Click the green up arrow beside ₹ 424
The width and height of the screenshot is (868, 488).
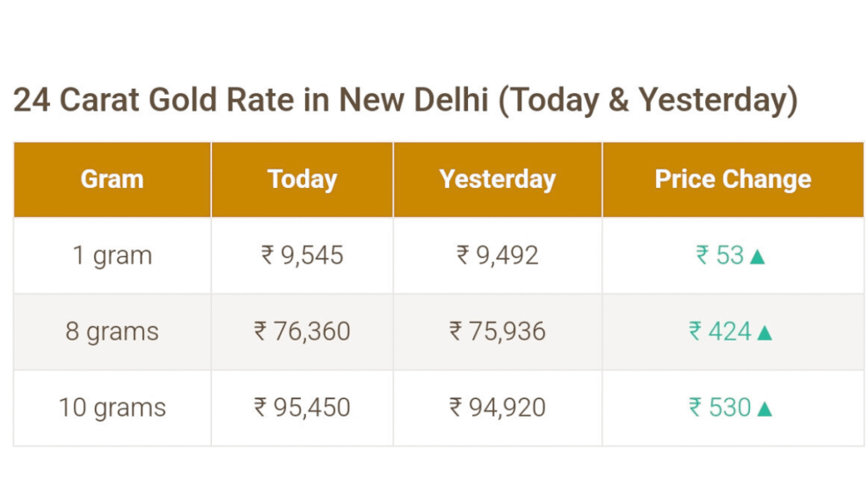coord(765,333)
